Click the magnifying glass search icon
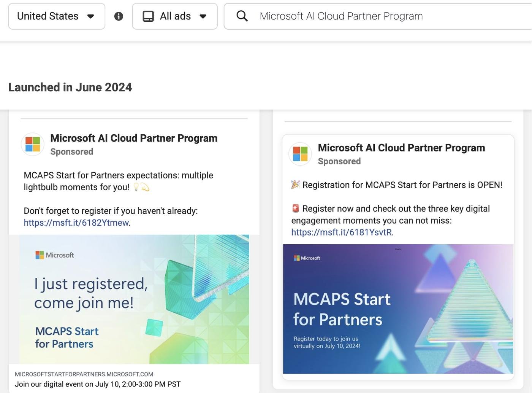This screenshot has width=532, height=393. [x=242, y=16]
